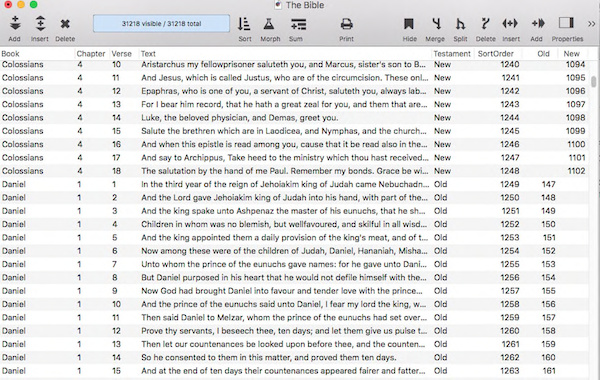Select the verse 'Luke, the beloved physician'
This screenshot has height=380, width=600.
[x=240, y=117]
